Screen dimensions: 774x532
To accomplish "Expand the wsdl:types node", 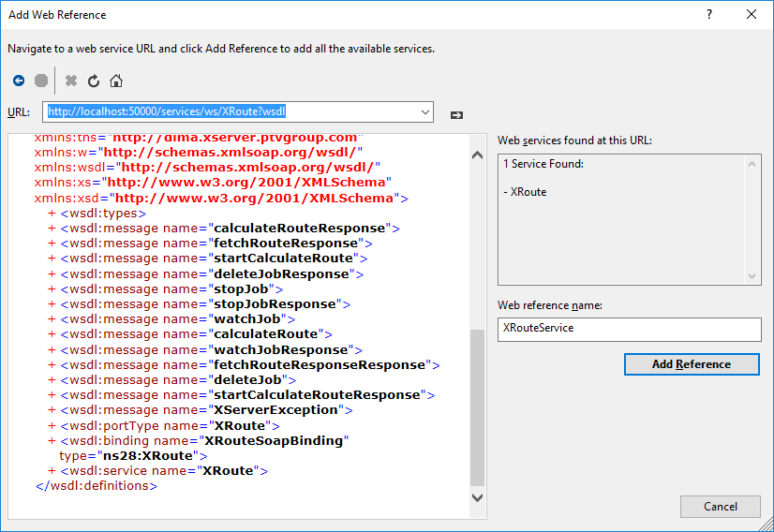I will 52,214.
